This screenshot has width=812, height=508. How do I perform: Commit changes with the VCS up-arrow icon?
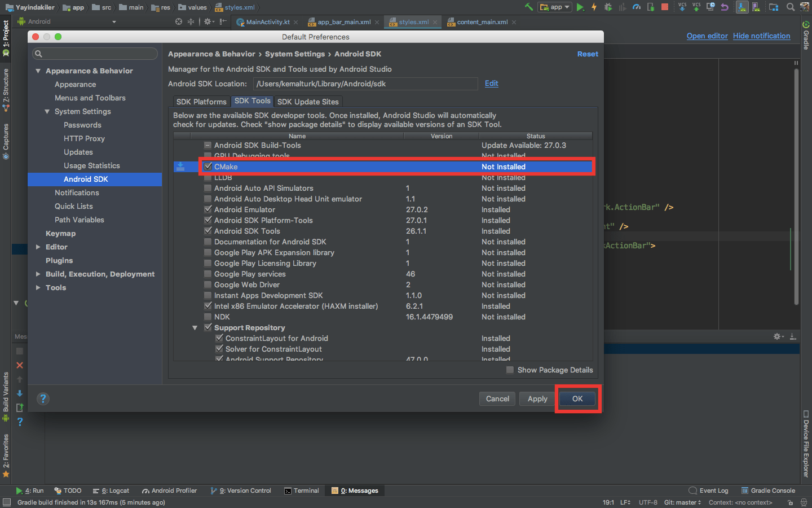tap(696, 7)
